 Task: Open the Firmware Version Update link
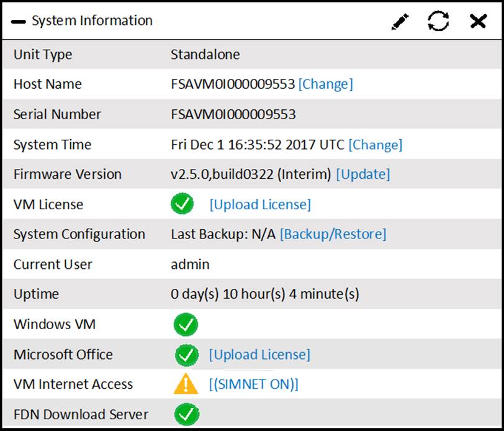point(362,175)
